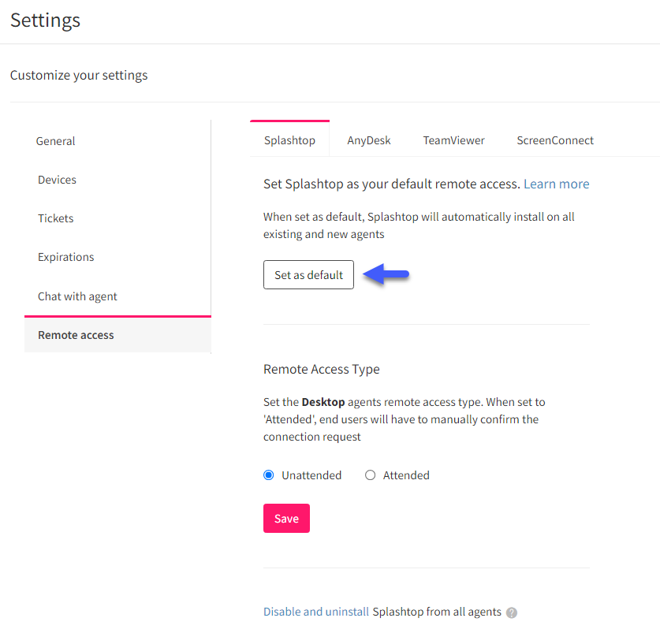
Task: Save the remote access type
Action: pyautogui.click(x=286, y=518)
